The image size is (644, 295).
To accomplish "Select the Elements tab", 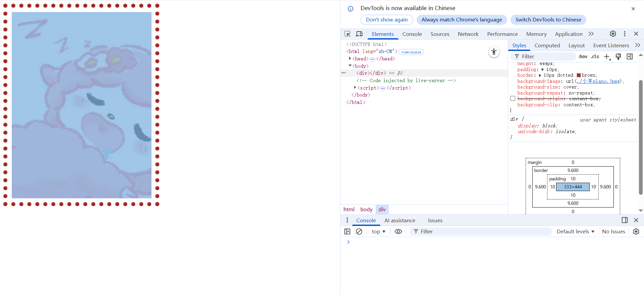I will click(383, 34).
